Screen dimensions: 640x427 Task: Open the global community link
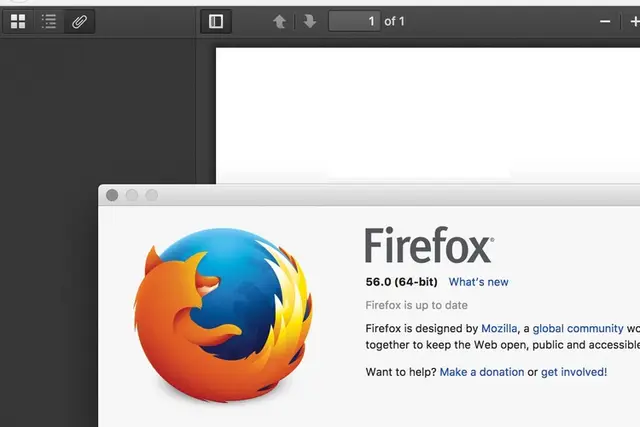coord(578,329)
